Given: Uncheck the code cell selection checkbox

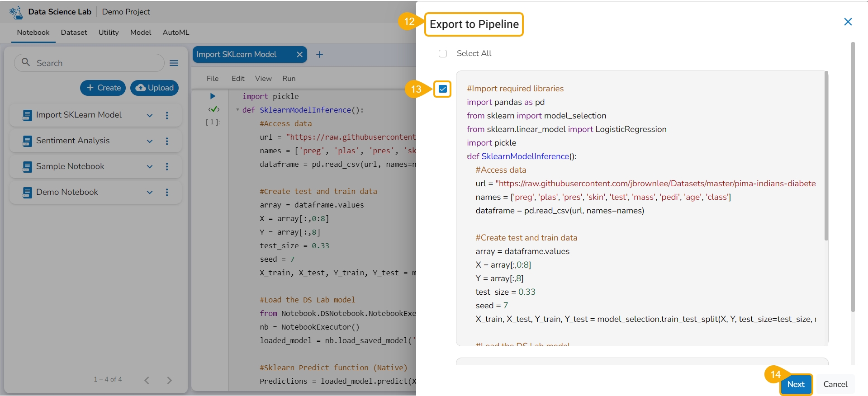Looking at the screenshot, I should coord(443,89).
